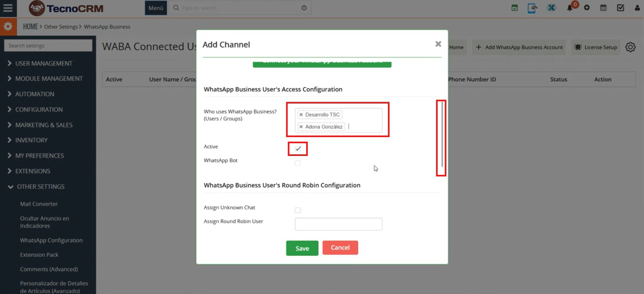Tick the Assign Unknown Chat checkbox
The width and height of the screenshot is (644, 294).
[x=298, y=210]
